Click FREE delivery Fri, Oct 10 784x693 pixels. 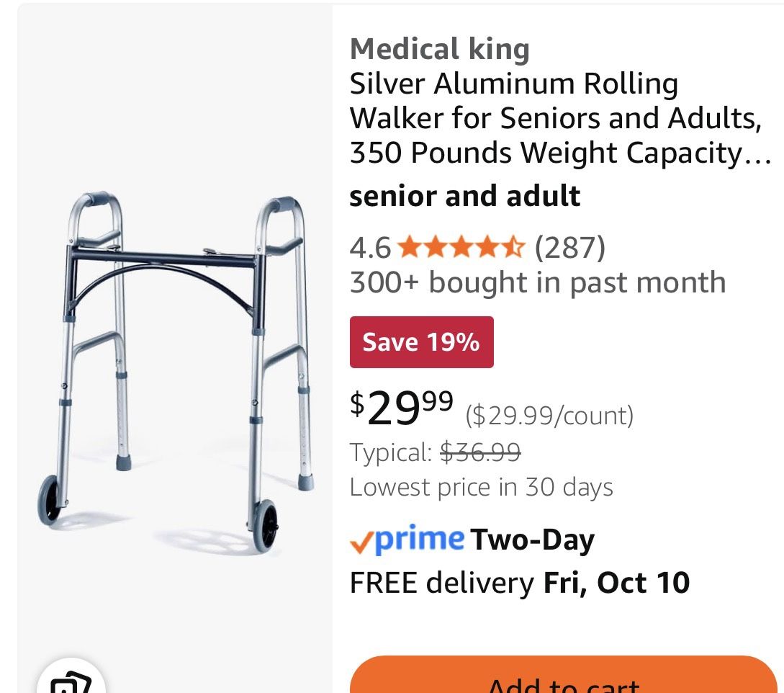click(x=518, y=582)
